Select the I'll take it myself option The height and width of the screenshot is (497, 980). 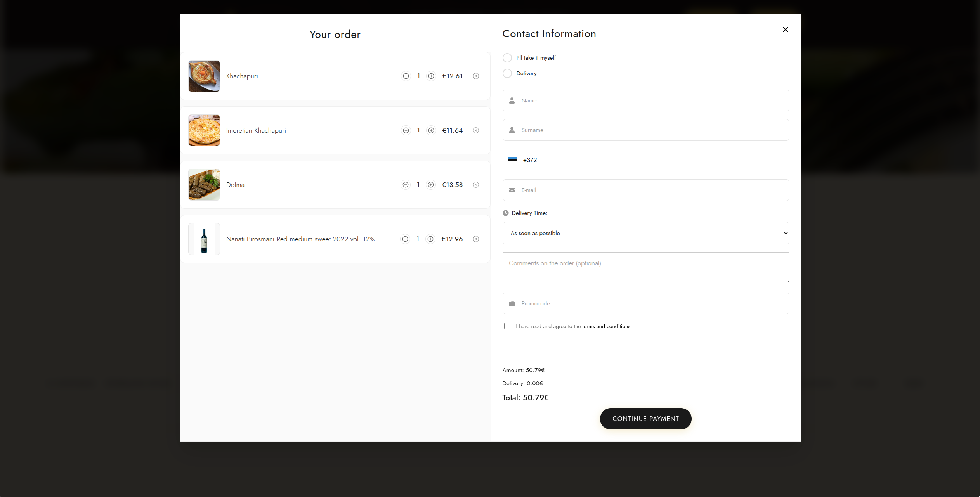(507, 57)
